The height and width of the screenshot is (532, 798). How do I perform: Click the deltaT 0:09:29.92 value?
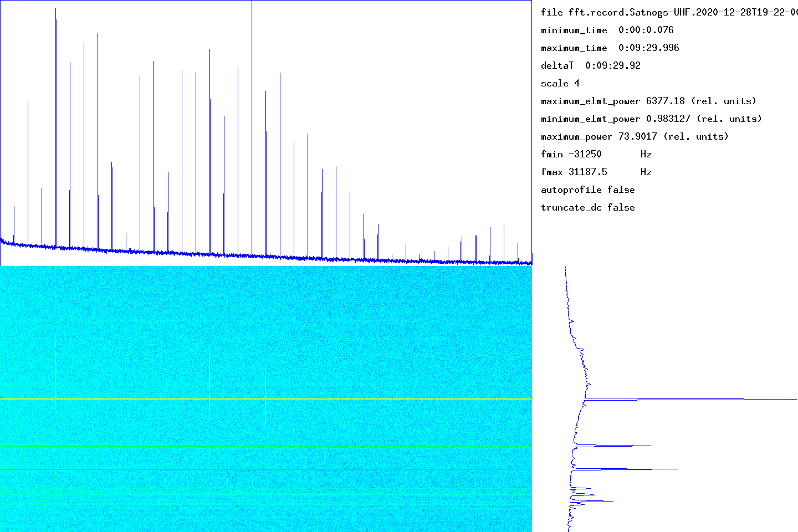point(591,65)
